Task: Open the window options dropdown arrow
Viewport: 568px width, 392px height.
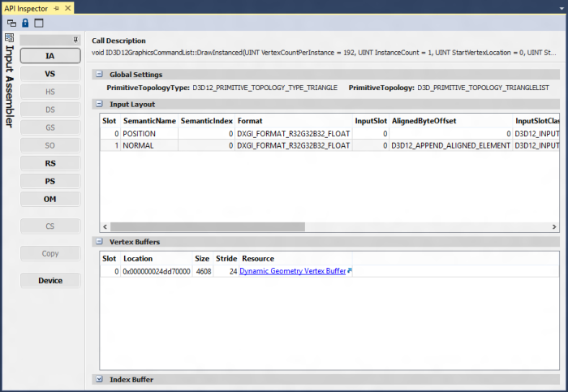Action: coord(562,8)
